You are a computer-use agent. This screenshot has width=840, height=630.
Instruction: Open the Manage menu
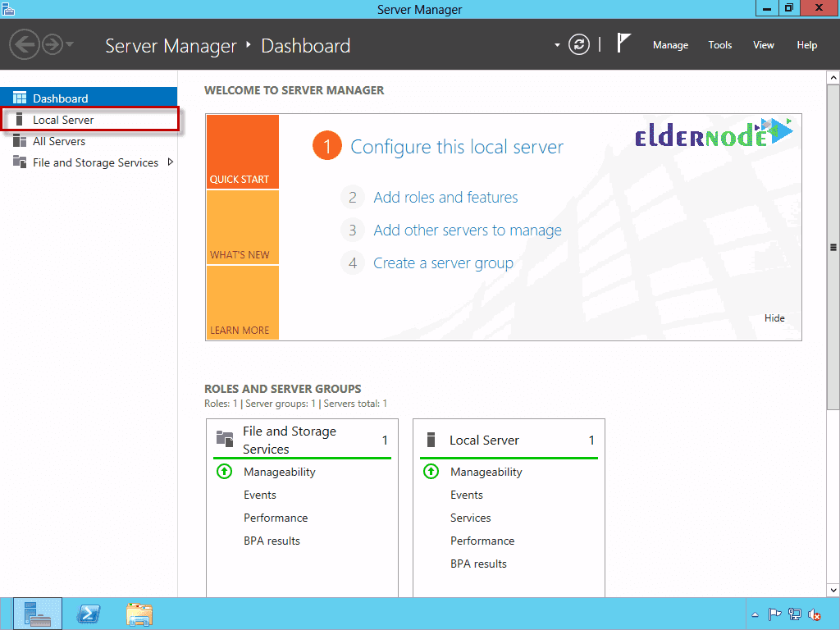coord(670,45)
